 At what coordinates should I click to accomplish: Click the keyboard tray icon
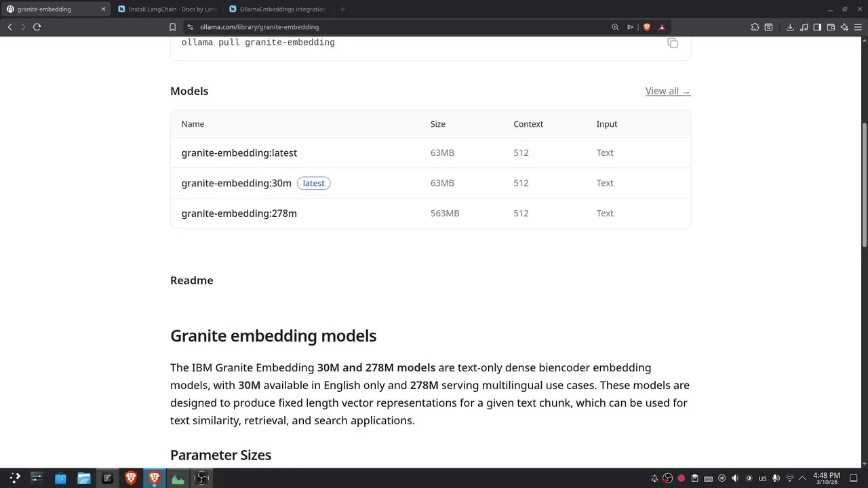[x=709, y=479]
